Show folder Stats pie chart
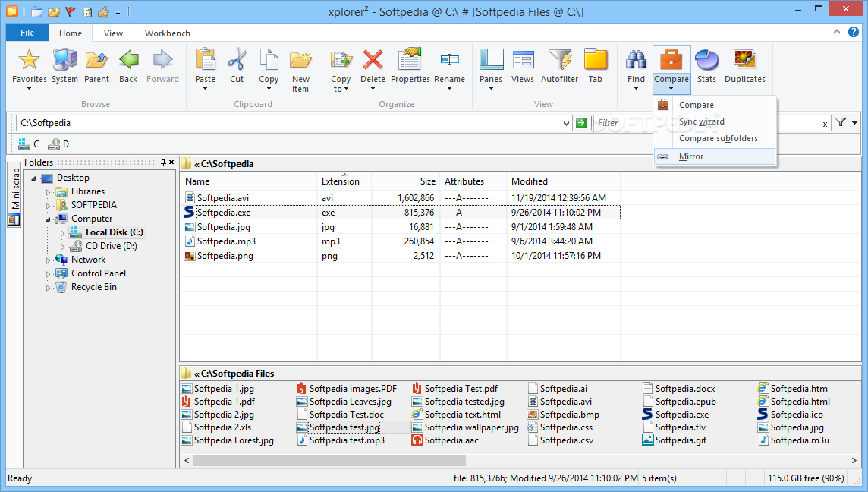 pos(706,67)
